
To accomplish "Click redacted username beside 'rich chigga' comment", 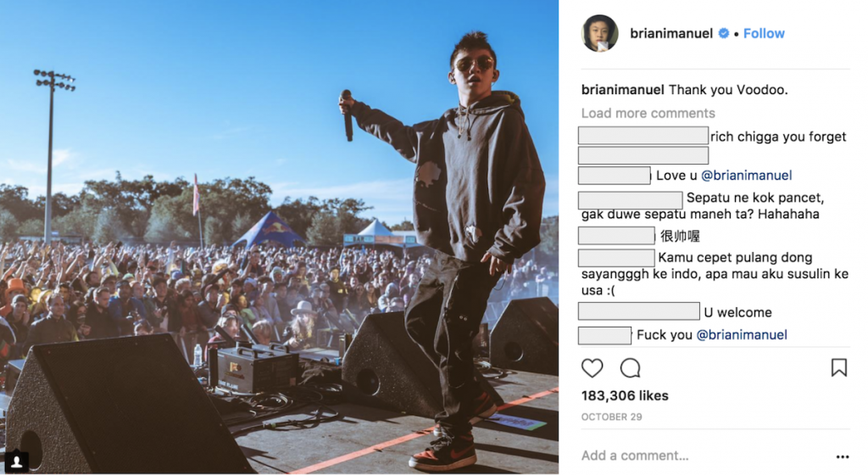I will (643, 135).
